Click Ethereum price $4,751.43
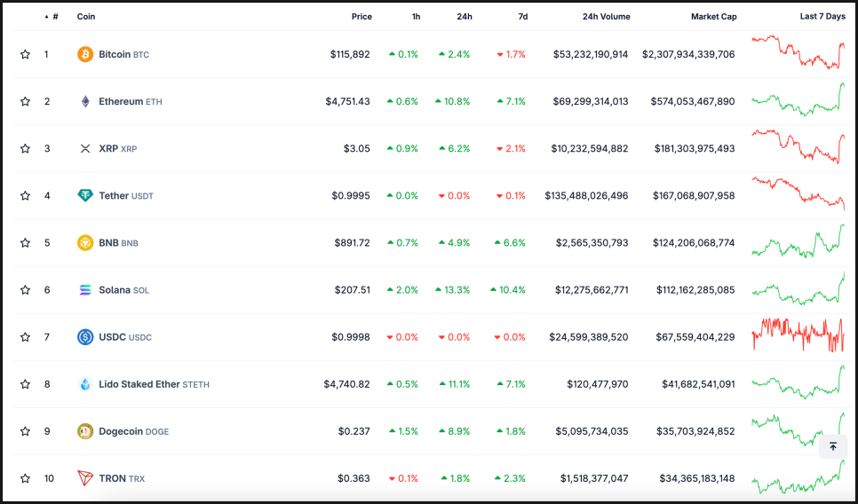This screenshot has width=858, height=504. (348, 101)
